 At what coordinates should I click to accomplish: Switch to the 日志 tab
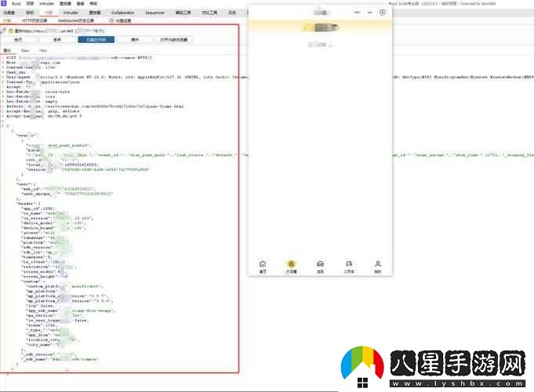pyautogui.click(x=232, y=13)
